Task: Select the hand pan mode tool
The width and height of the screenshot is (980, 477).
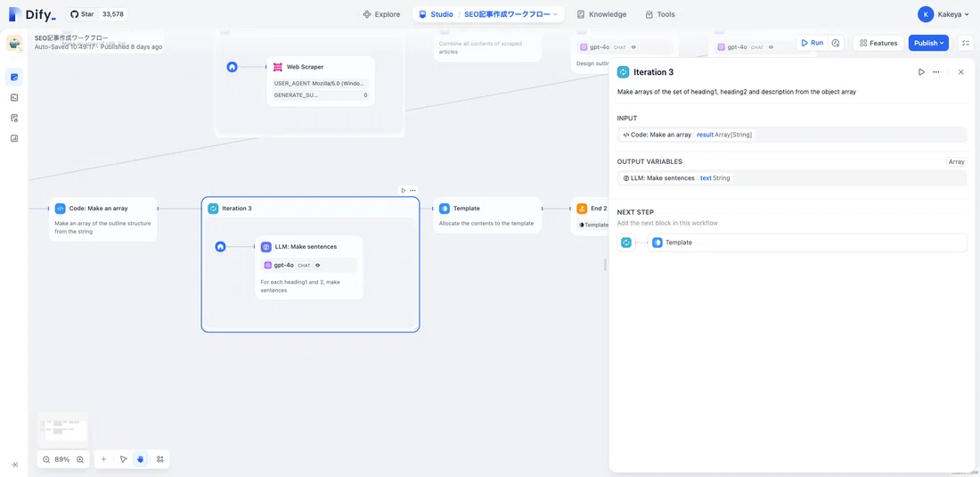Action: click(140, 459)
